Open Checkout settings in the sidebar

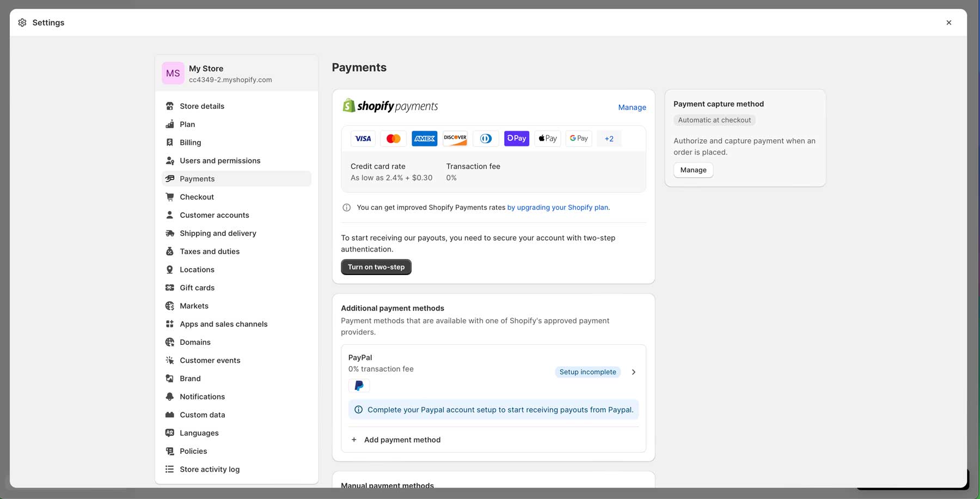pos(197,197)
